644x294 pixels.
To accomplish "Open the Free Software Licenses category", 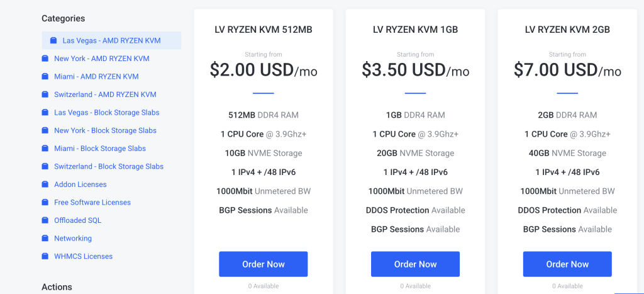I will coord(92,203).
